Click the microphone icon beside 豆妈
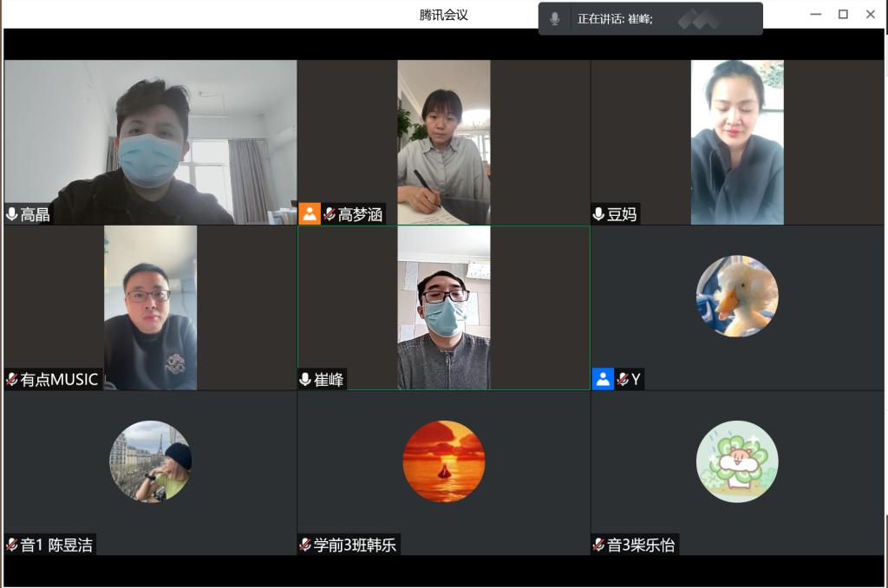888x588 pixels. [x=598, y=214]
